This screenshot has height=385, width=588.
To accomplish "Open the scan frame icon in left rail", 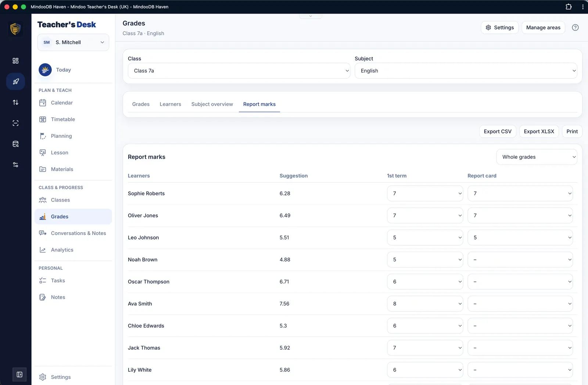I will coord(15,123).
